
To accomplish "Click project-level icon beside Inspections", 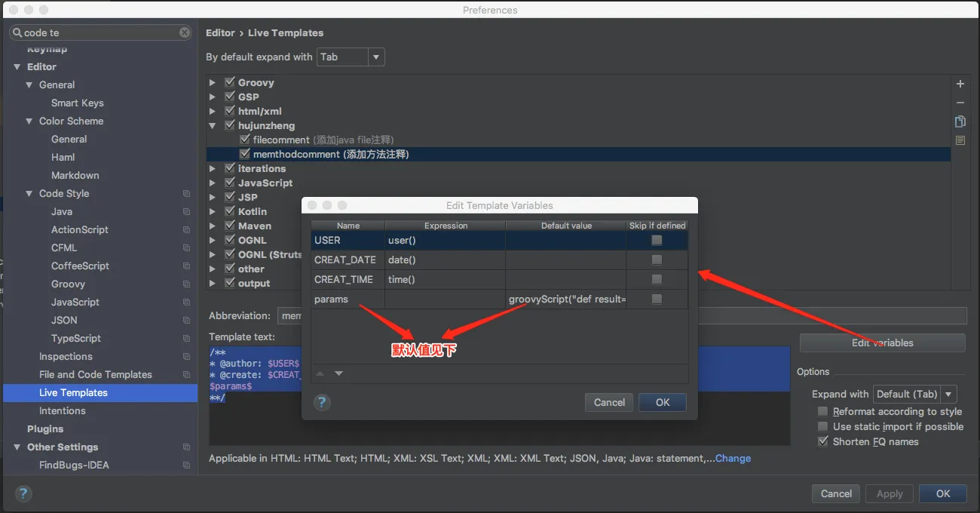I will click(x=186, y=357).
